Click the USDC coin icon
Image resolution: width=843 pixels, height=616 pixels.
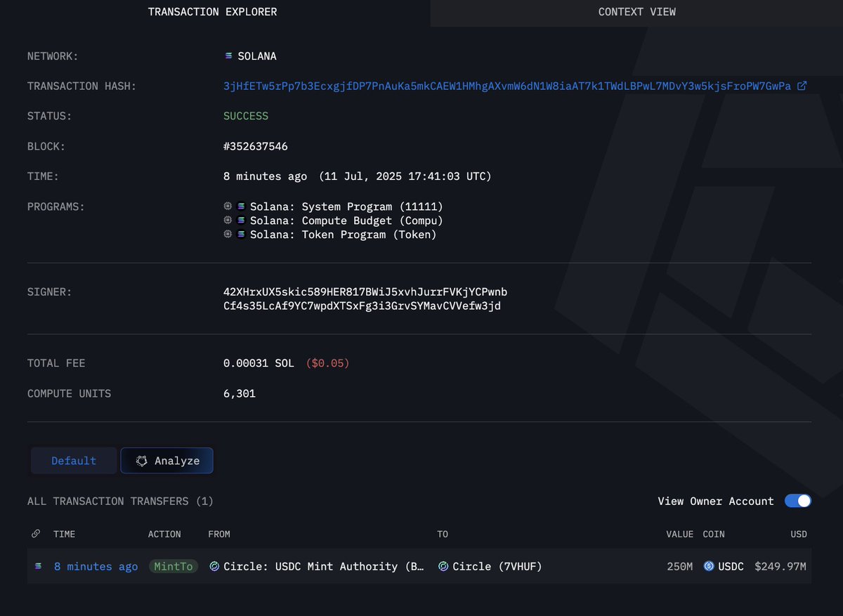click(709, 566)
